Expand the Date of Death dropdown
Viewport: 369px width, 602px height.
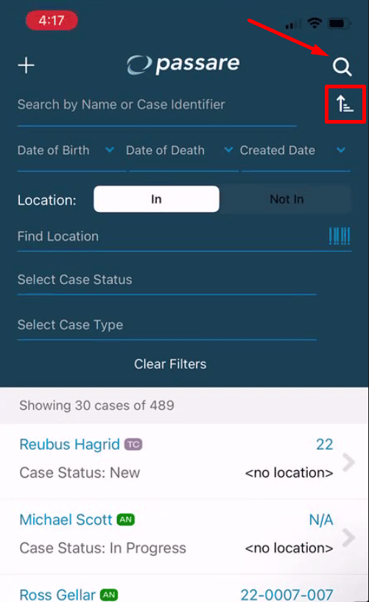tap(180, 150)
